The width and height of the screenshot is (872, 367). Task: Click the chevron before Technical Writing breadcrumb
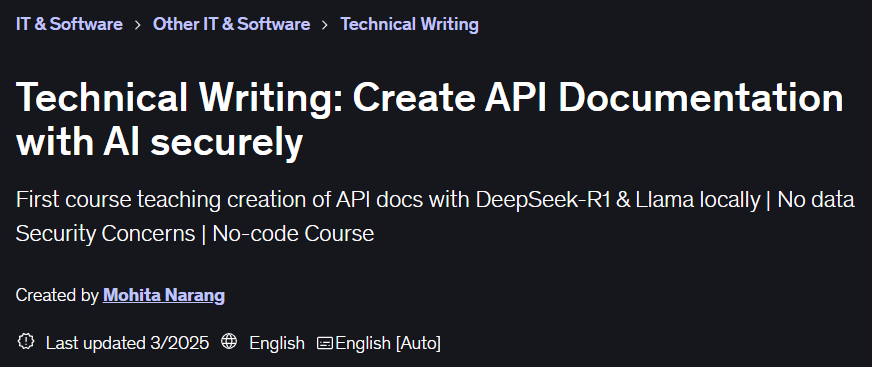[325, 25]
